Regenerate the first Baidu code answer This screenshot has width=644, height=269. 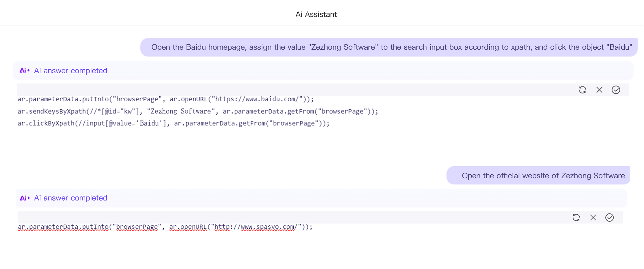pyautogui.click(x=583, y=90)
